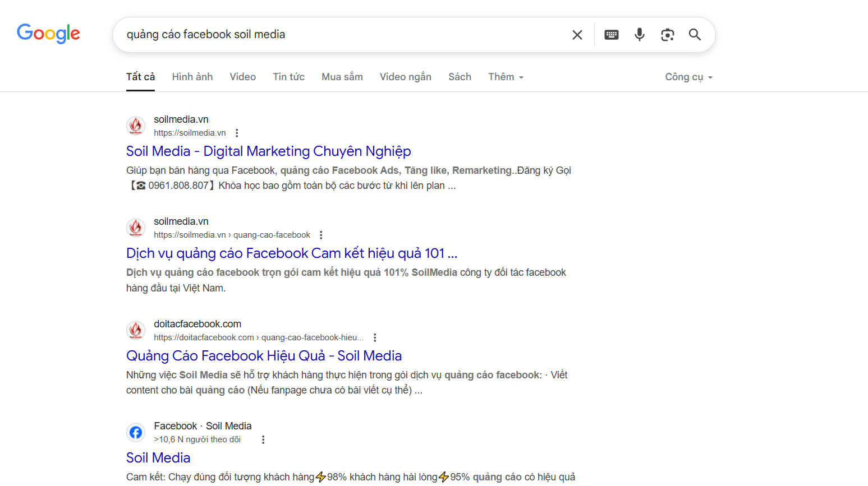Switch to Video tab
This screenshot has width=868, height=486.
point(243,77)
